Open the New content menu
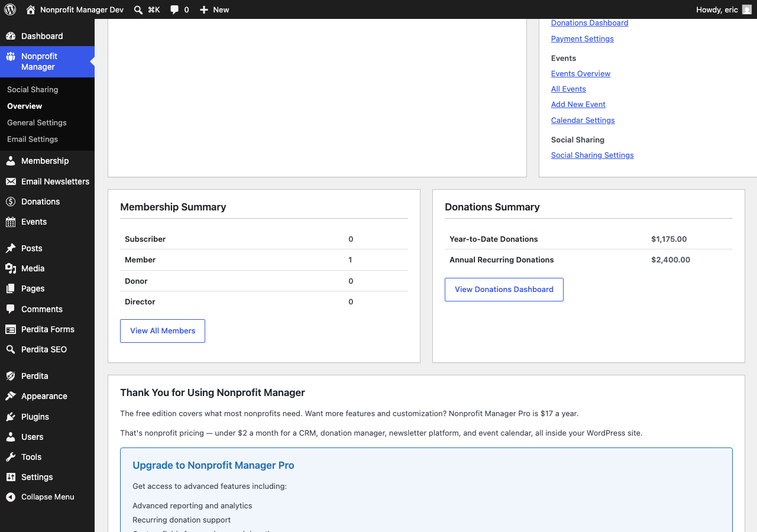The width and height of the screenshot is (757, 532). (214, 9)
